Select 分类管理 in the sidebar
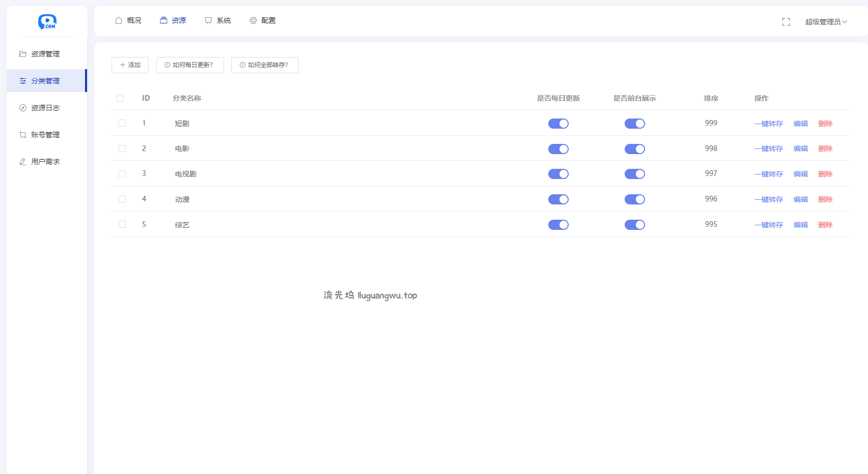The image size is (868, 474). 45,81
